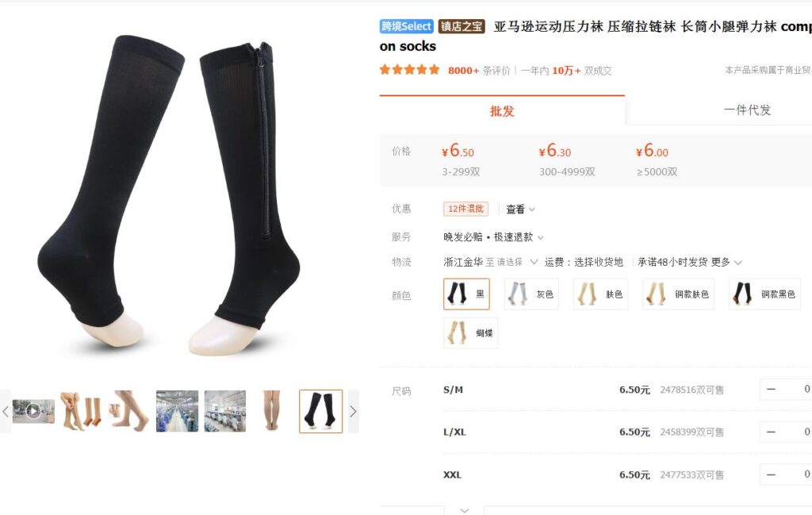Choose the 铜款黑色 color variant
This screenshot has width=812, height=515.
765,294
